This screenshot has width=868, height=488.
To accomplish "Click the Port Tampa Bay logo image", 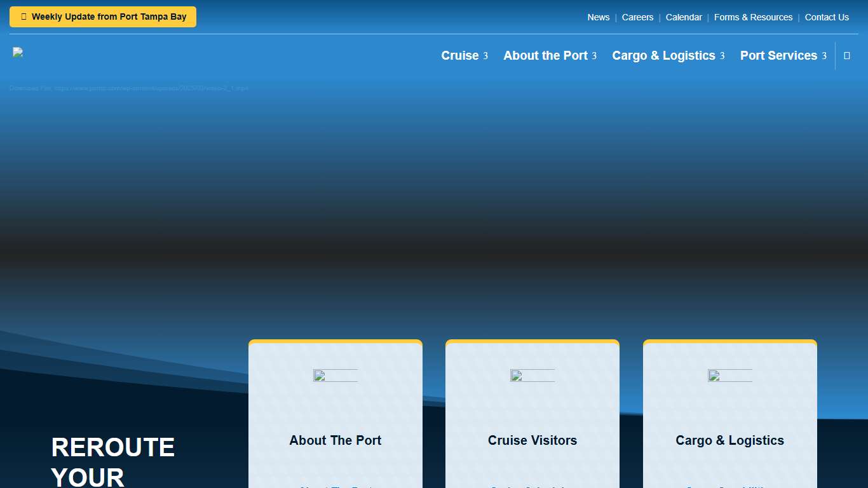I will point(18,53).
